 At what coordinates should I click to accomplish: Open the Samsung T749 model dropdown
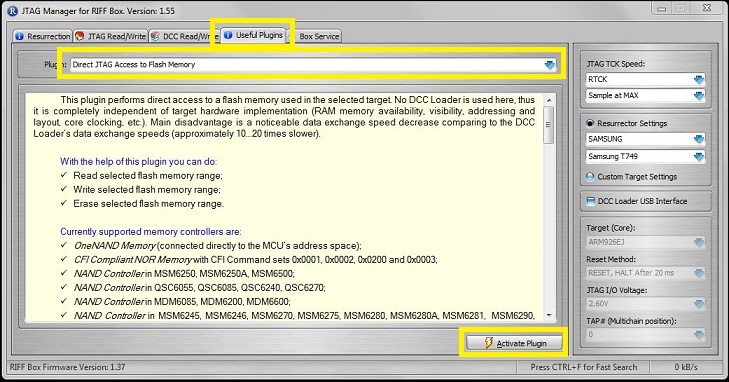[x=646, y=157]
